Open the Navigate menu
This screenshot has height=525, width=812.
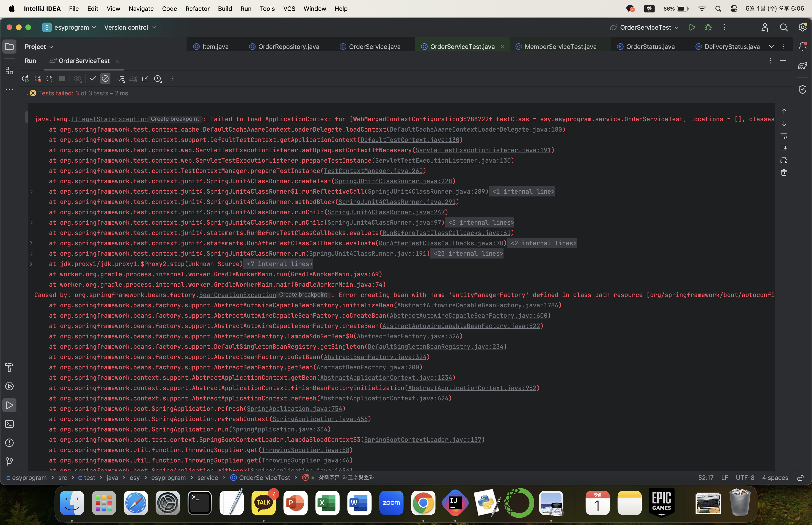tap(141, 8)
